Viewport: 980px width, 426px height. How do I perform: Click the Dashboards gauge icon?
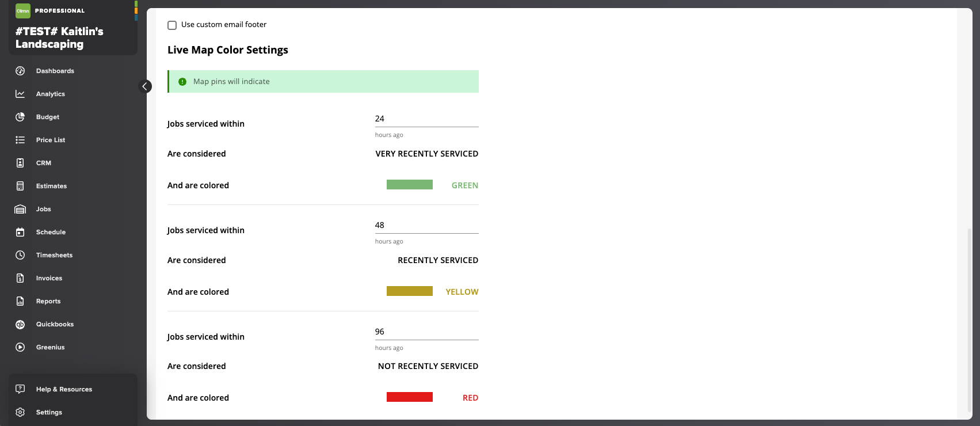click(20, 71)
